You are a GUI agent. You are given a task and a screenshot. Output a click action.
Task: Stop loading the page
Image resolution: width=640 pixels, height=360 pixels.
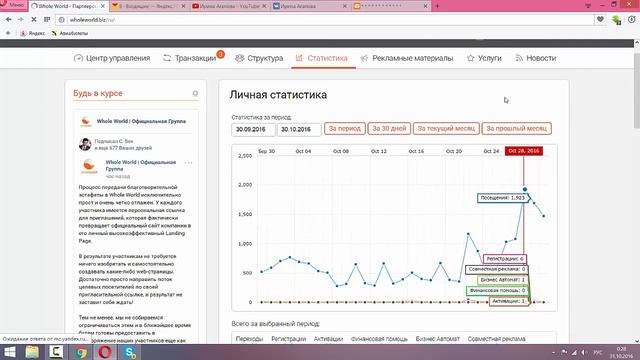[33, 20]
